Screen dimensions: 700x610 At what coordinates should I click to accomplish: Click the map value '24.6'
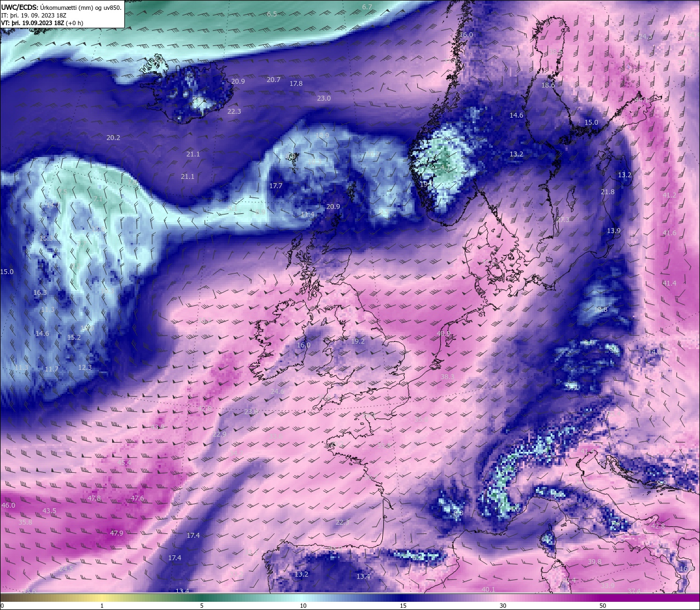pyautogui.click(x=277, y=392)
